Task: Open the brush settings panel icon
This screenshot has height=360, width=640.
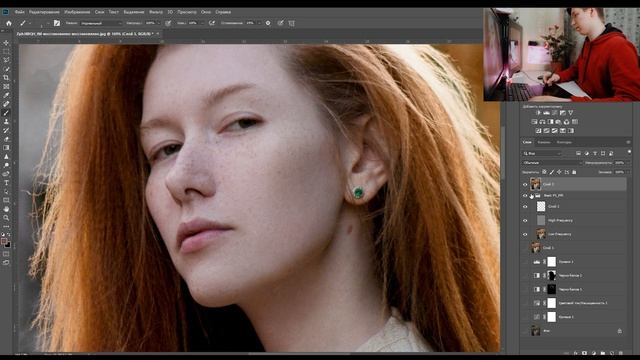Action: click(x=57, y=23)
